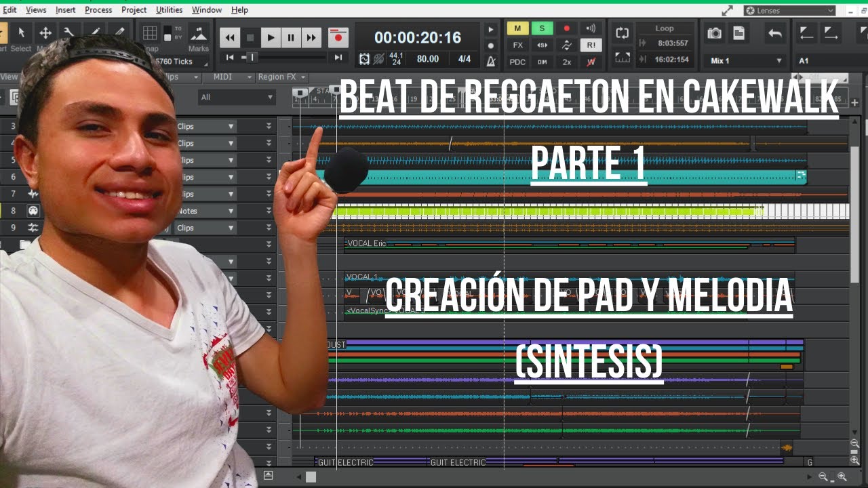This screenshot has height=488, width=868.
Task: Expand track 4 with double chevron
Action: click(269, 143)
